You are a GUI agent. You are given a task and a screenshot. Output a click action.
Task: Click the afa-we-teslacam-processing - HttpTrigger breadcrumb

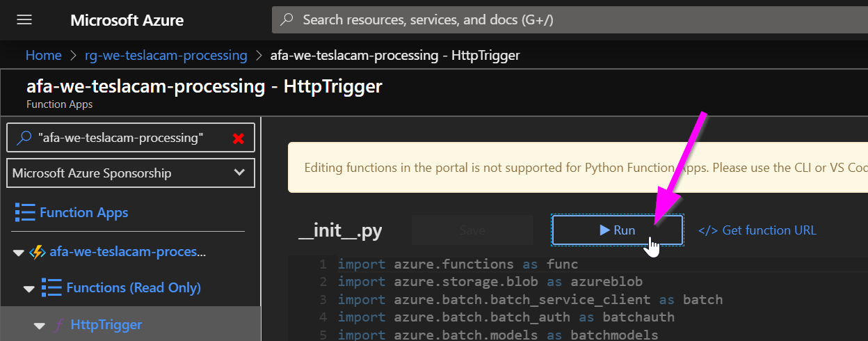[x=394, y=55]
